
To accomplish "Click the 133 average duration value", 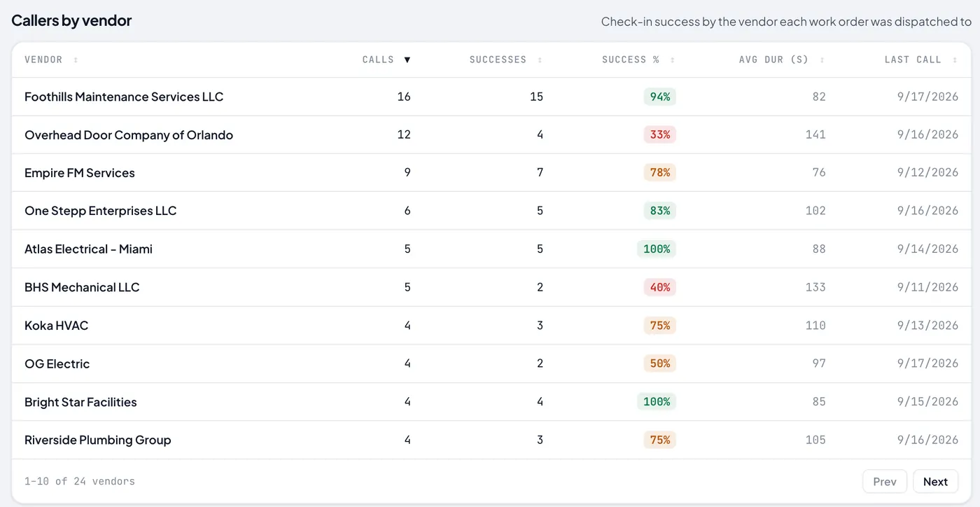I will (x=815, y=287).
